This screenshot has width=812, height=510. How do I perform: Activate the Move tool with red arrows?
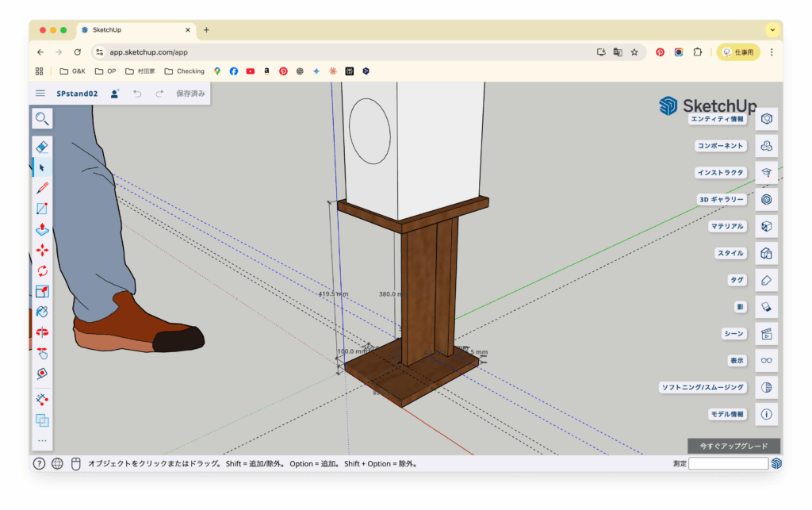[x=42, y=250]
